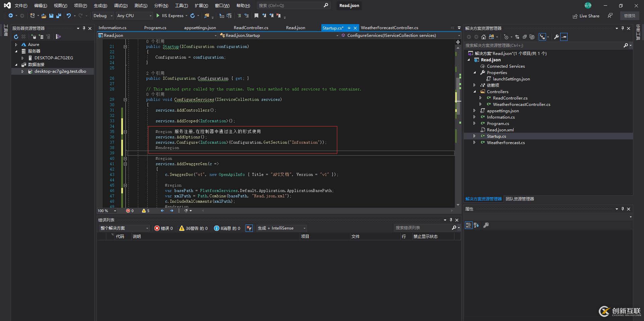Click the 管理员 account button
This screenshot has width=644, height=321.
pos(630,15)
